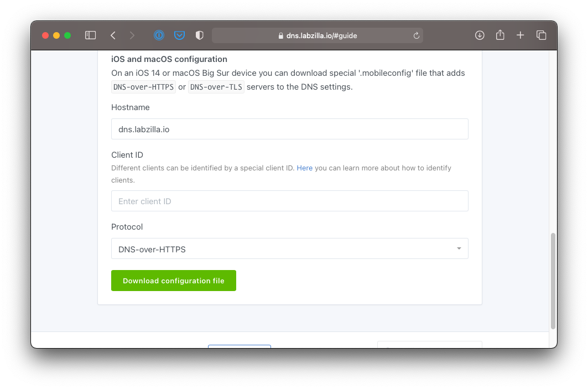Click the address bar showing dns.labzilla.io/#guide
588x389 pixels.
318,35
